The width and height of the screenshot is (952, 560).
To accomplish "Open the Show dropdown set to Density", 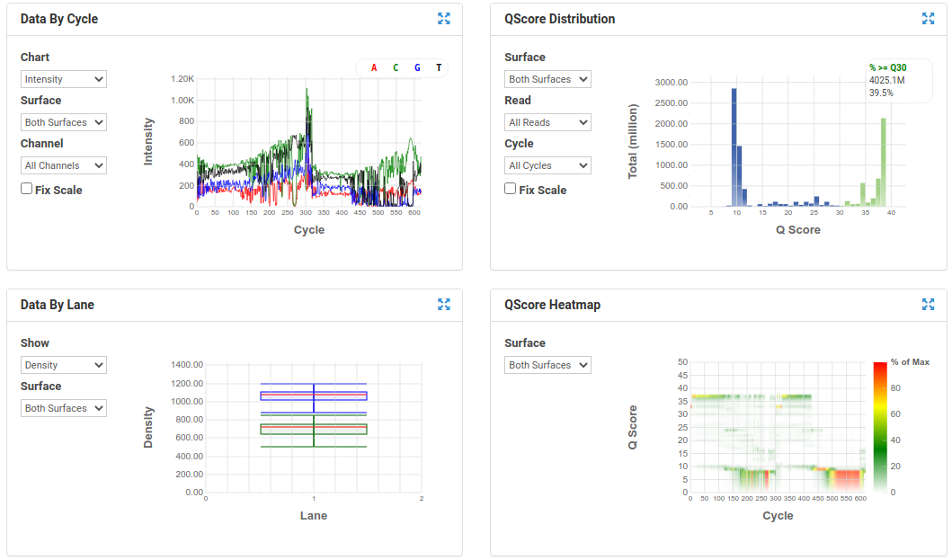I will (x=64, y=365).
